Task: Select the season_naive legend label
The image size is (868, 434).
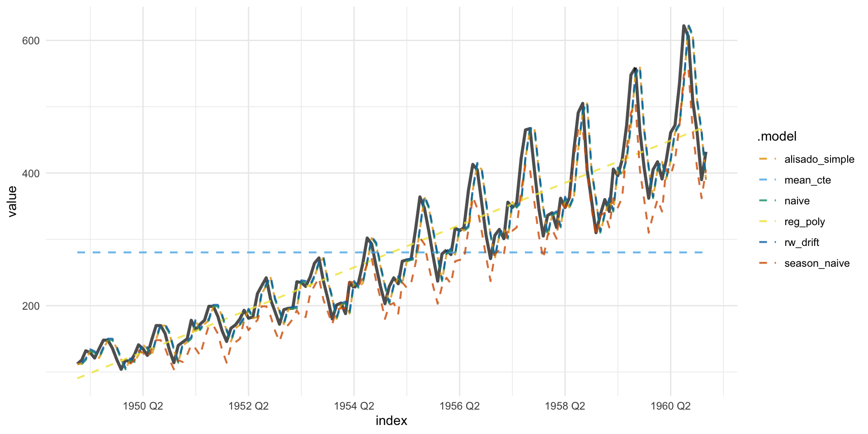Action: tap(816, 263)
